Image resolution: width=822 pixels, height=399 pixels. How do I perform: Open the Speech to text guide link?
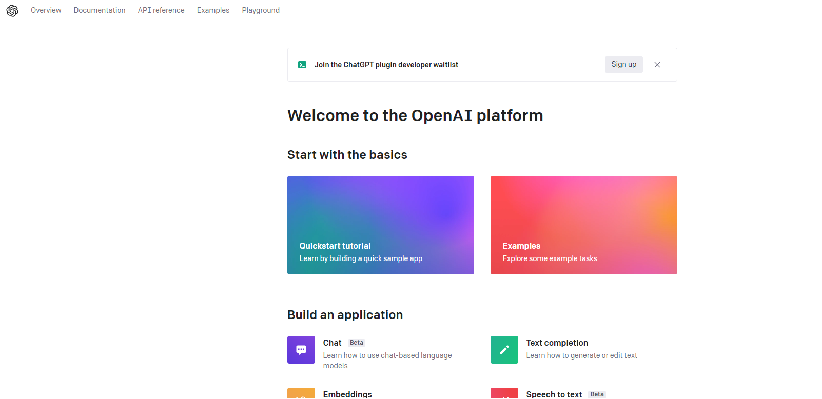click(x=554, y=394)
